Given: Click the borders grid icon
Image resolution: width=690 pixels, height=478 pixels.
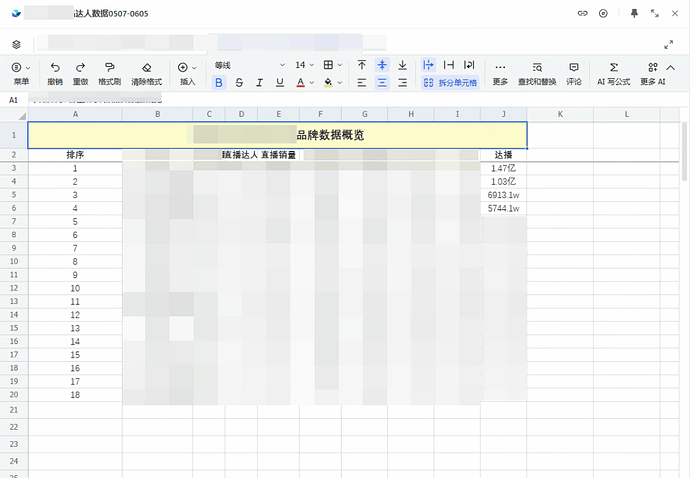Looking at the screenshot, I should 328,65.
